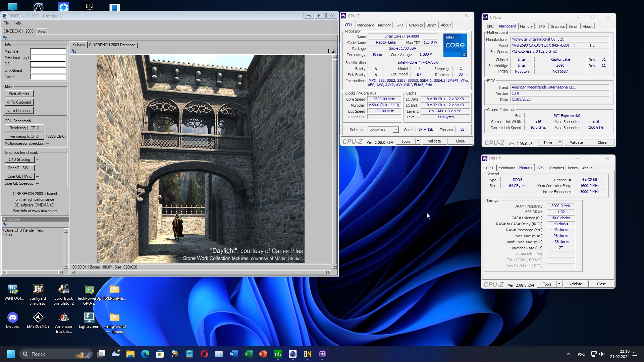Open Help menu in Cinebench
644x362 pixels.
[x=17, y=23]
